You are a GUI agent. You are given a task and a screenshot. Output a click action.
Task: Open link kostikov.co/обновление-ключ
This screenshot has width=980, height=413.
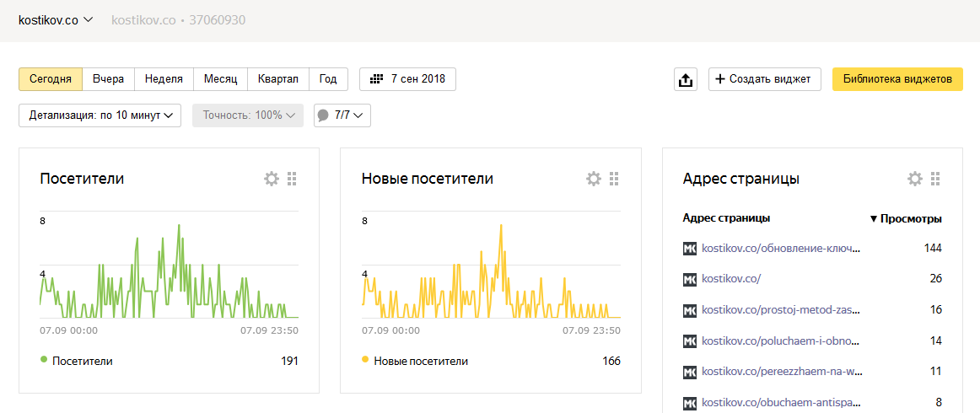click(x=781, y=249)
